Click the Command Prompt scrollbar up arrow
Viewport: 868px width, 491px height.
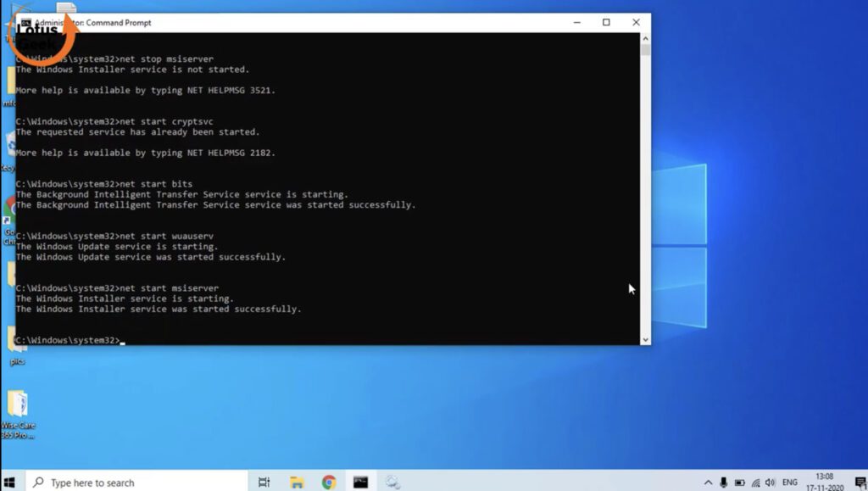[645, 39]
